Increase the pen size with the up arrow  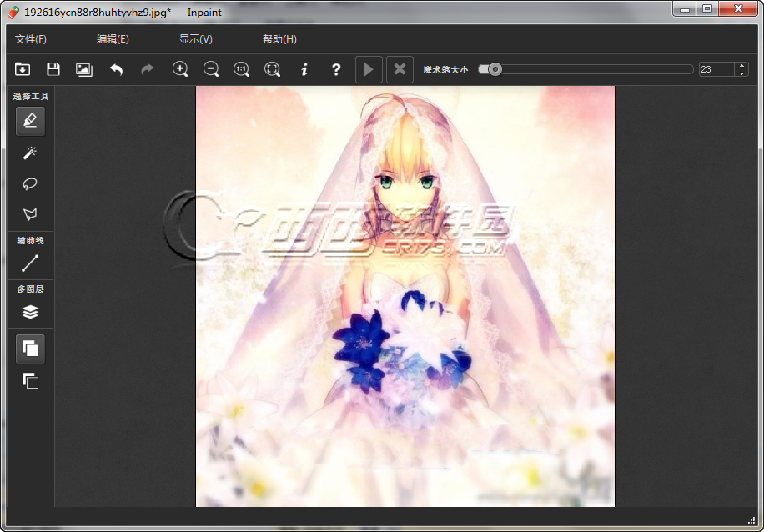click(x=741, y=66)
